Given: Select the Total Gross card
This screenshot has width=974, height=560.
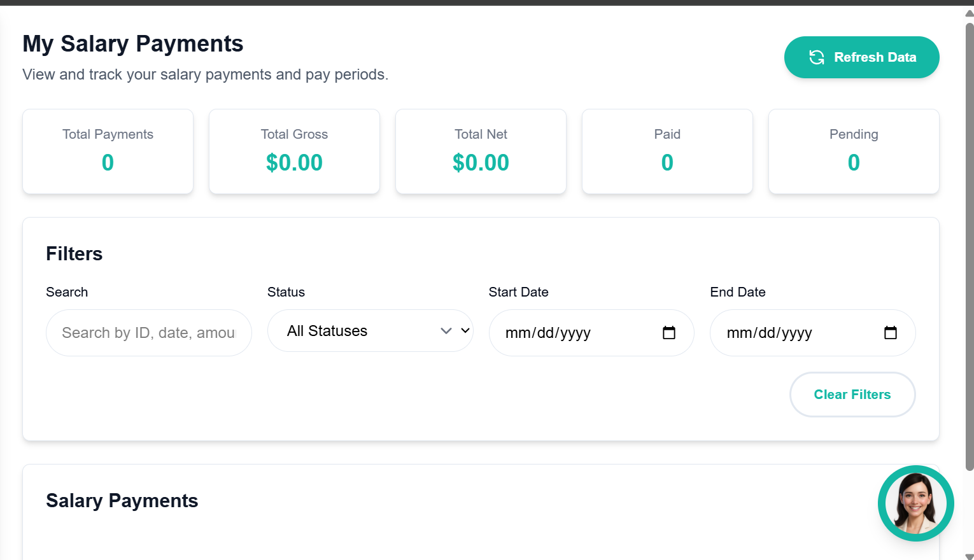Looking at the screenshot, I should (294, 151).
